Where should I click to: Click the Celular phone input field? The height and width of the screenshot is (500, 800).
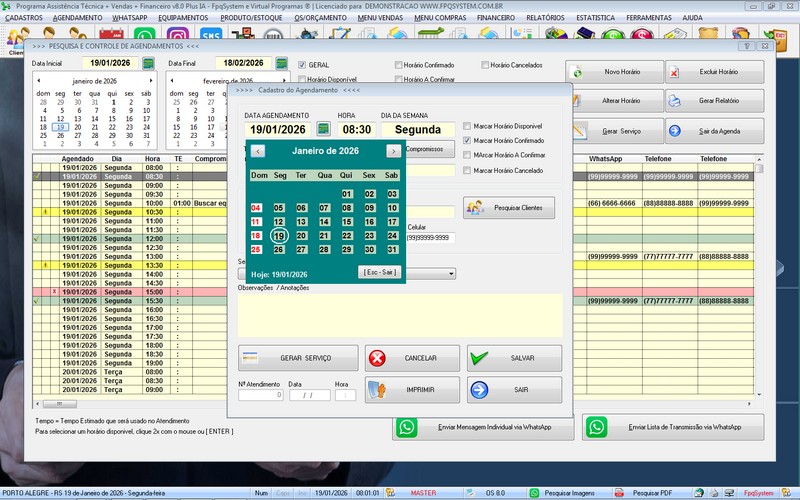click(431, 238)
